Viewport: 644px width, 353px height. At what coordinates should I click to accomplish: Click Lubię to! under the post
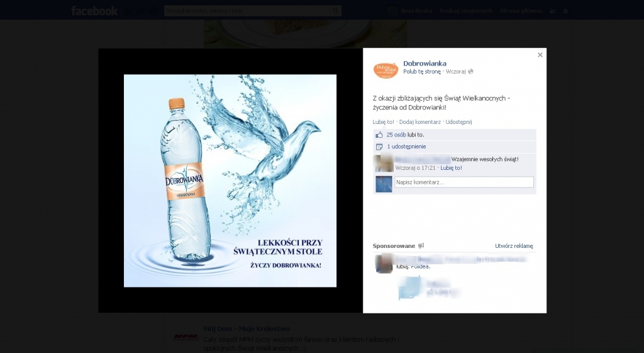pyautogui.click(x=383, y=122)
